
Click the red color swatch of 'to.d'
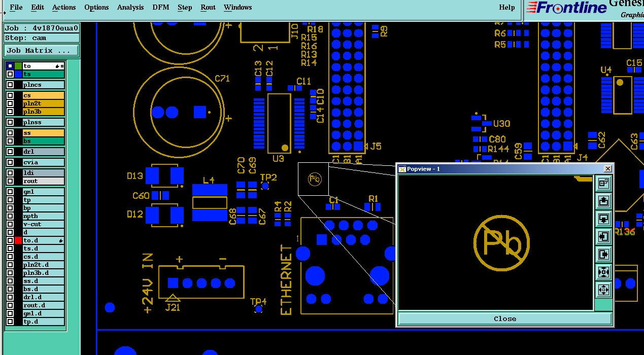pyautogui.click(x=19, y=240)
